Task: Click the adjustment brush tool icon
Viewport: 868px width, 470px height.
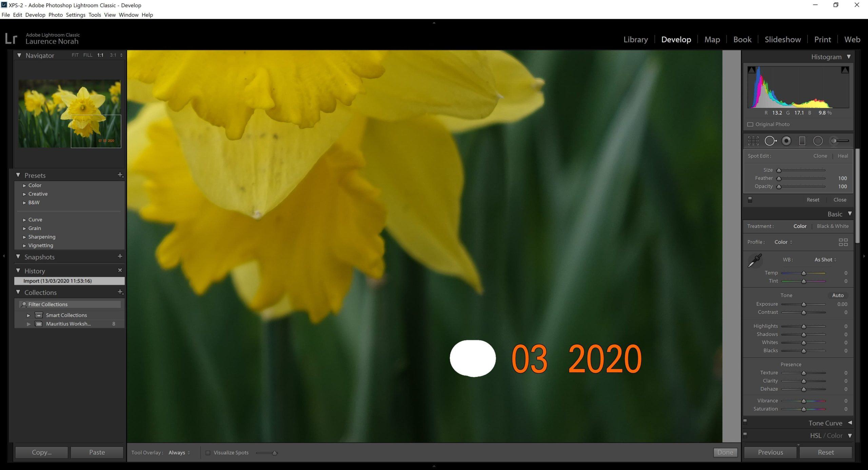Action: (840, 141)
